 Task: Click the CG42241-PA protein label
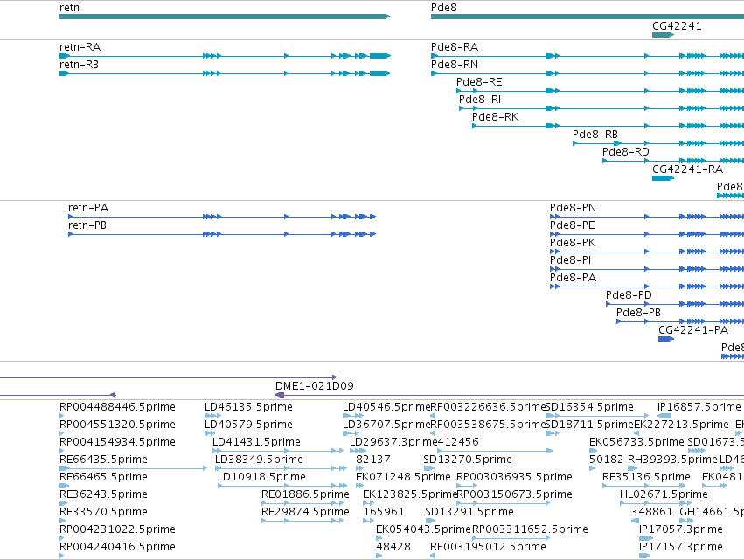(693, 330)
